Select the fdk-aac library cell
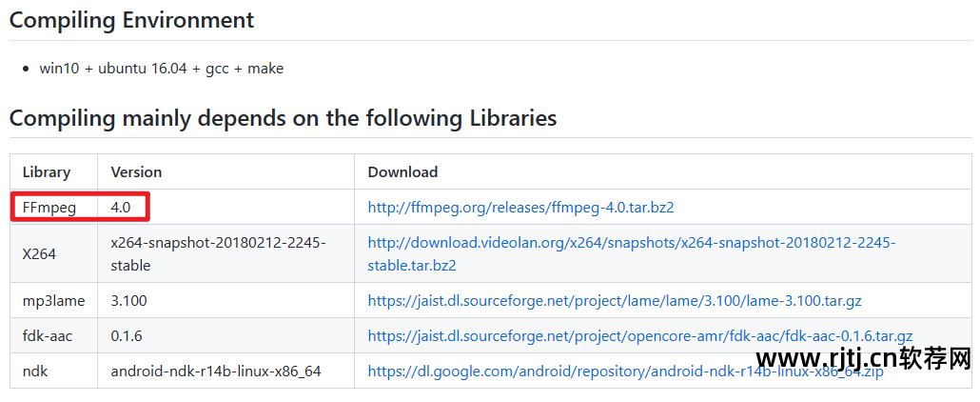Image resolution: width=980 pixels, height=402 pixels. 49,335
